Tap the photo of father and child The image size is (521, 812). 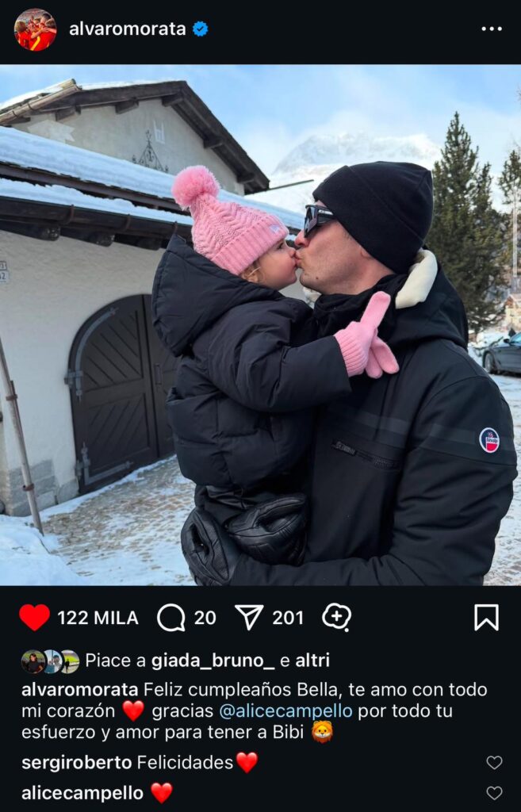260,324
